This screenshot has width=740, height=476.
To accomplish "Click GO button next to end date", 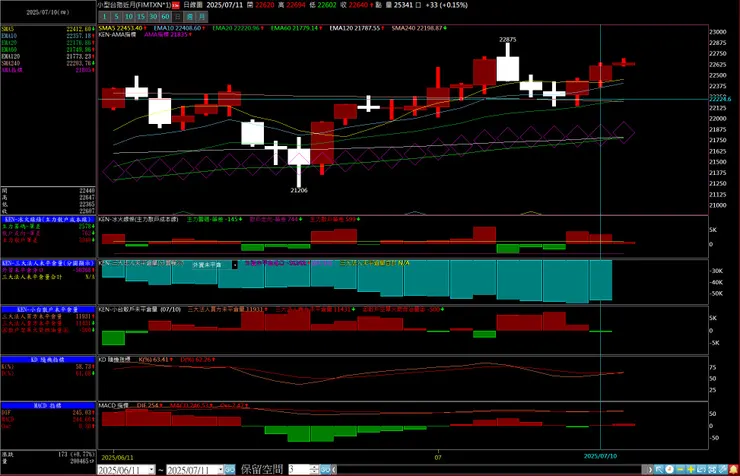I will tap(230, 470).
